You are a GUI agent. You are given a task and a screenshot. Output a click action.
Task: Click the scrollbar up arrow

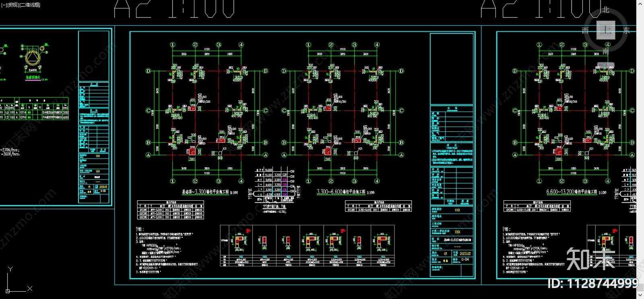point(640,4)
